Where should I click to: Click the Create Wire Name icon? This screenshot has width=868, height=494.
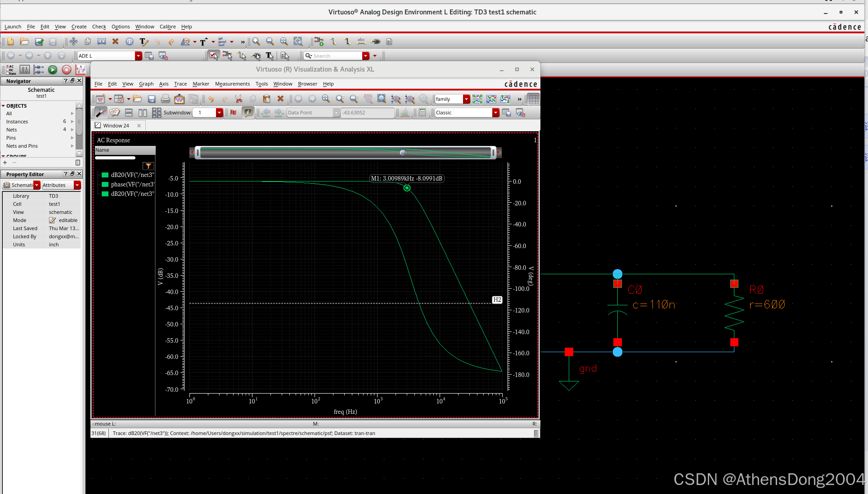click(361, 42)
